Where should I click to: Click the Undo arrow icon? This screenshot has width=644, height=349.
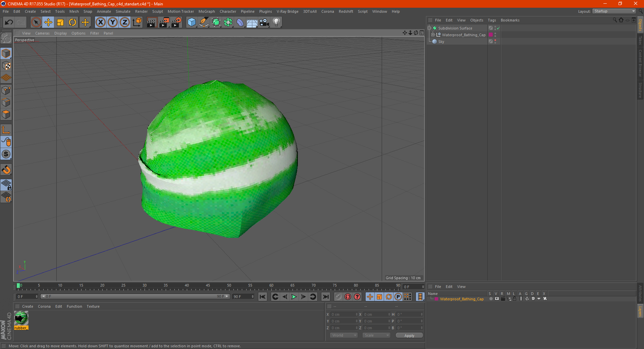[x=9, y=22]
